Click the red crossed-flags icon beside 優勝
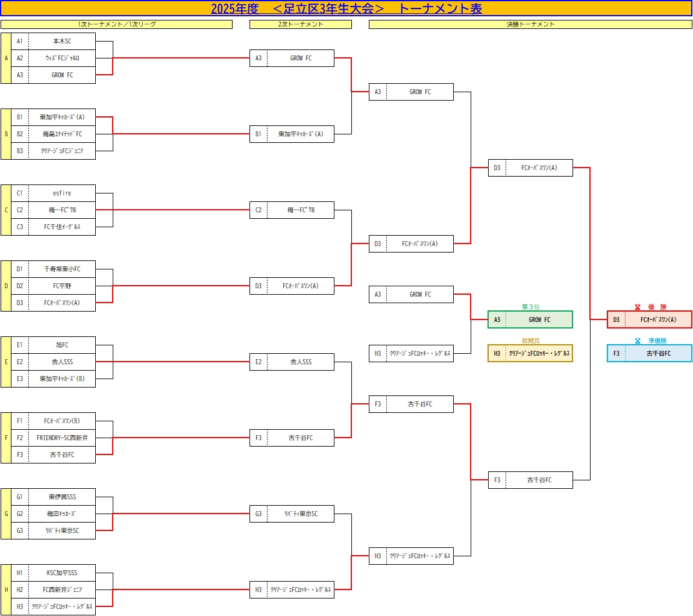 click(x=638, y=307)
